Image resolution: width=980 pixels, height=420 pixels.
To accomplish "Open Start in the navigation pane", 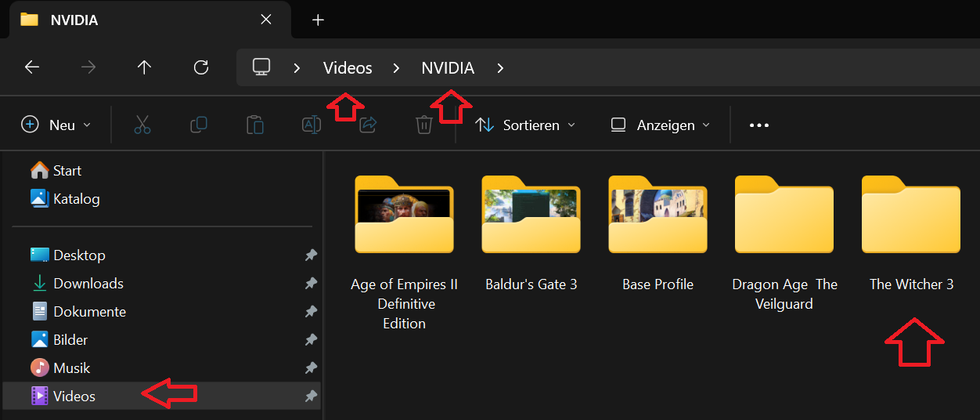I will pyautogui.click(x=67, y=170).
